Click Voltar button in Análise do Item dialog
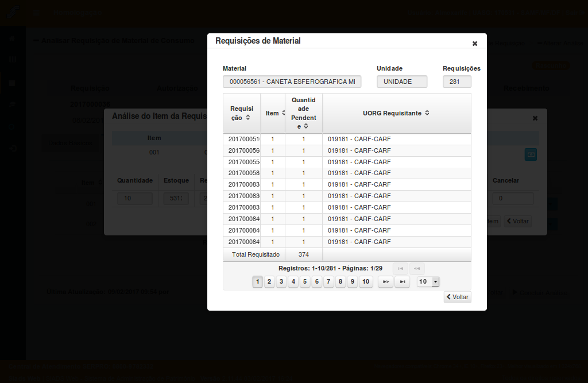Screen dimensions: 588x383 tap(518, 221)
